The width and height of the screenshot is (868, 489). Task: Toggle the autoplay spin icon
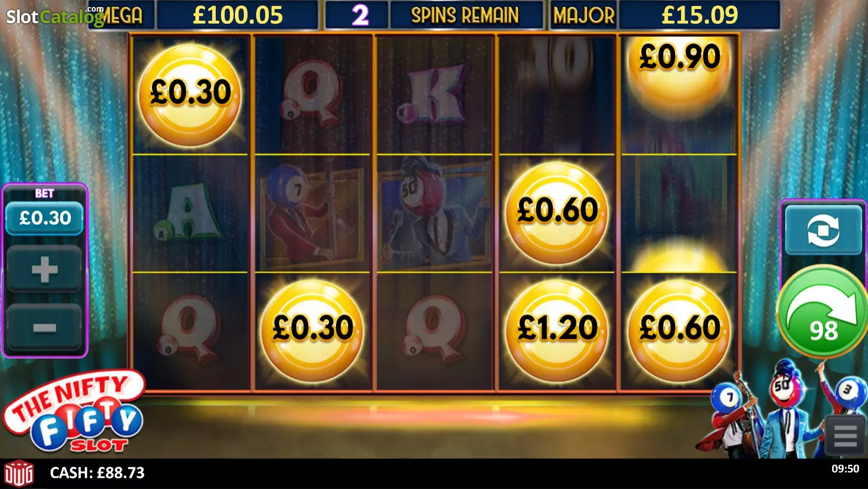pos(823,230)
